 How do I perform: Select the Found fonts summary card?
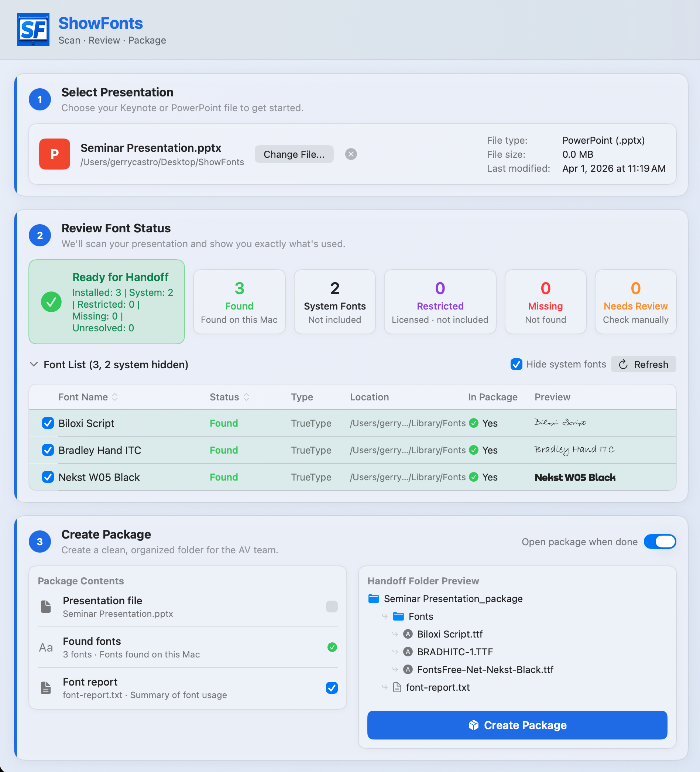tap(239, 302)
